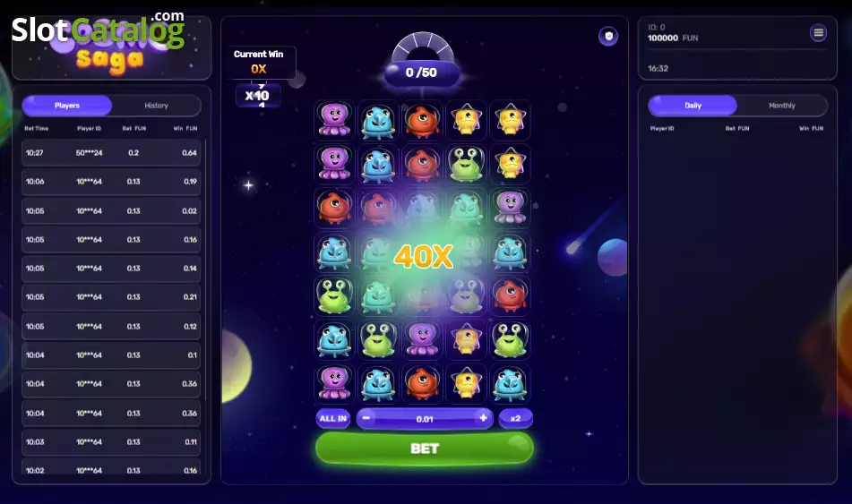
Task: Click the plus icon on bet amount
Action: tap(483, 418)
